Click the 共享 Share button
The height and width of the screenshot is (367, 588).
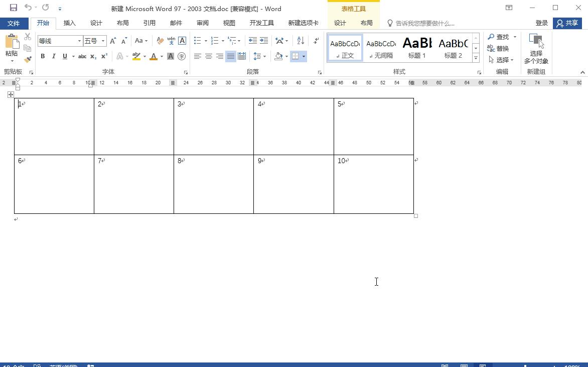point(567,23)
